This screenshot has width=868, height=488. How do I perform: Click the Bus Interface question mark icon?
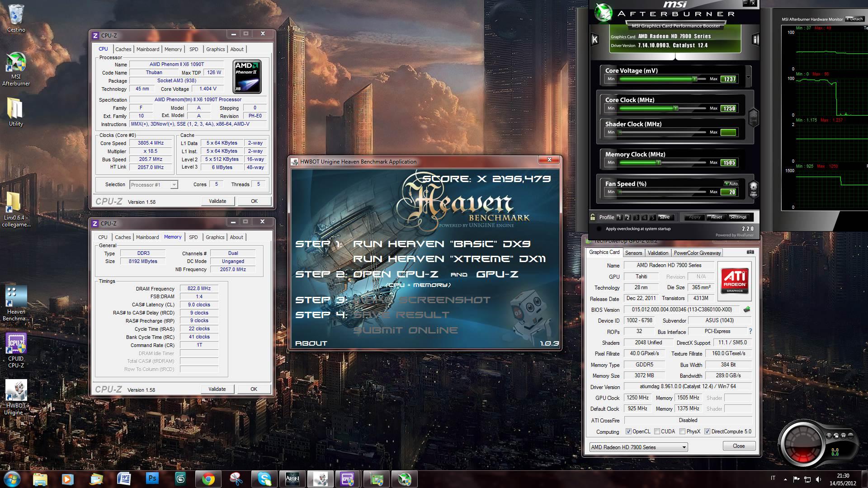750,331
